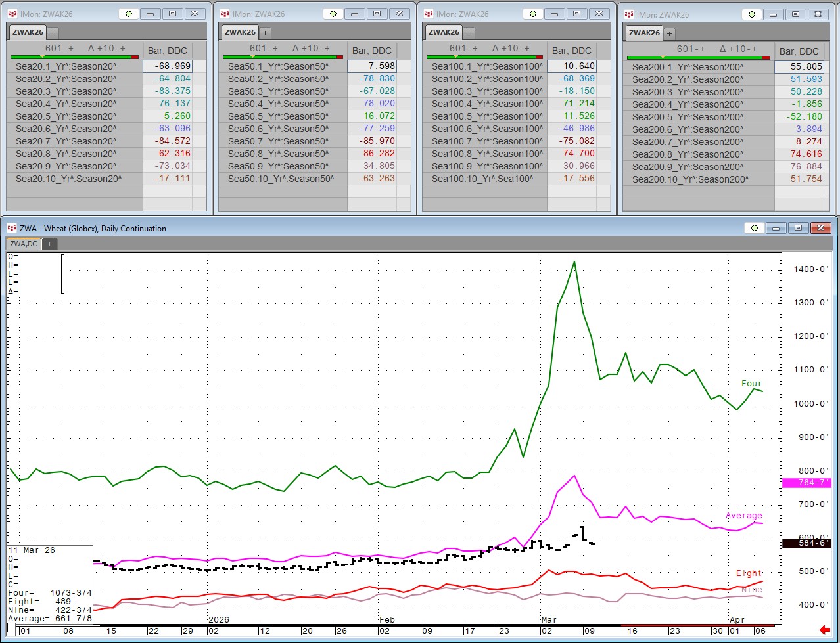Image resolution: width=840 pixels, height=643 pixels.
Task: Add a new tab next to ZWA,DC
Action: 49,244
